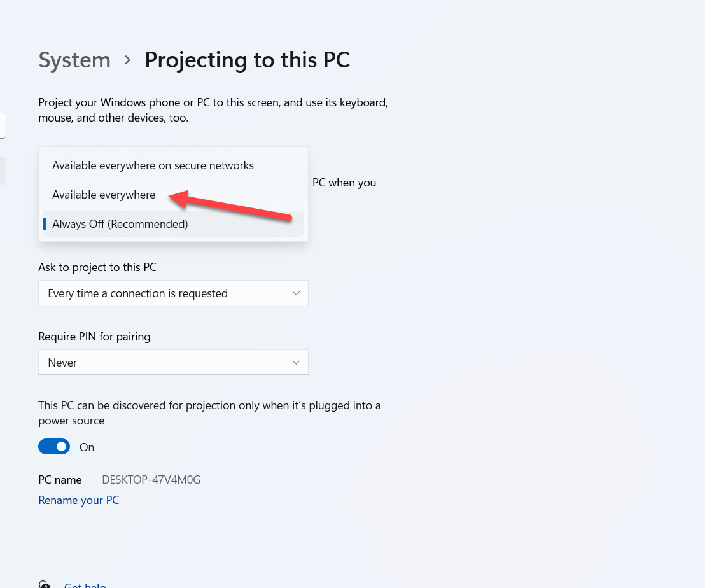
Task: Click the blue selection indicator beside Always Off
Action: 45,224
